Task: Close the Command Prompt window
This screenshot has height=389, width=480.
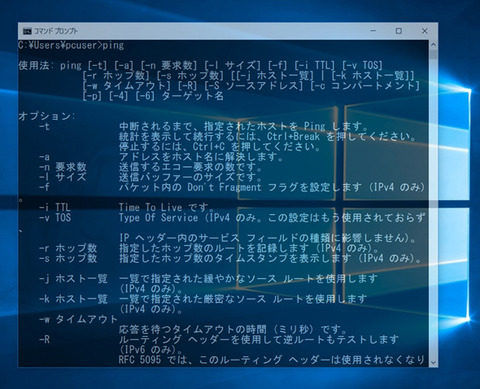Action: (424, 31)
